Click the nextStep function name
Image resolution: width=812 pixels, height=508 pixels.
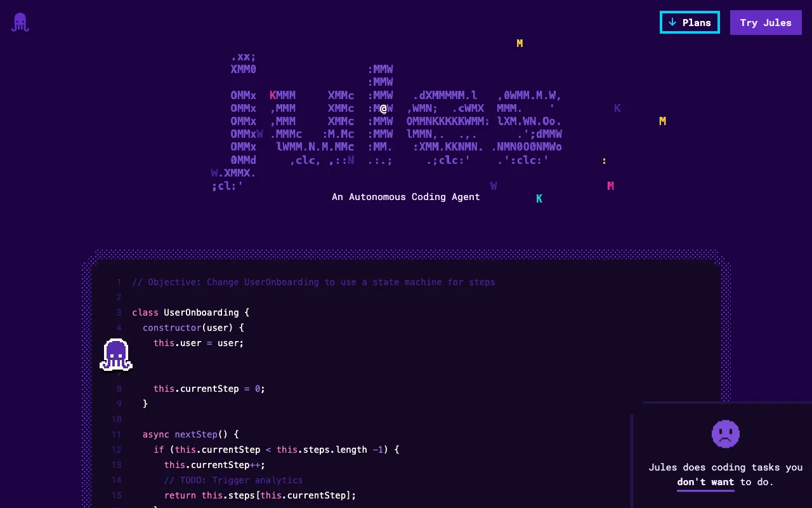[196, 434]
